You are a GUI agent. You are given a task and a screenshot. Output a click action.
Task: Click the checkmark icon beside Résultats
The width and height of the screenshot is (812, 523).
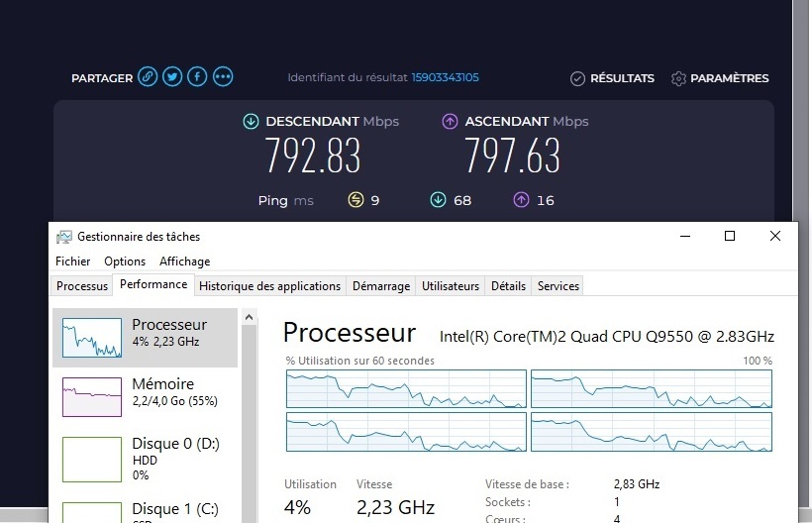coord(577,78)
